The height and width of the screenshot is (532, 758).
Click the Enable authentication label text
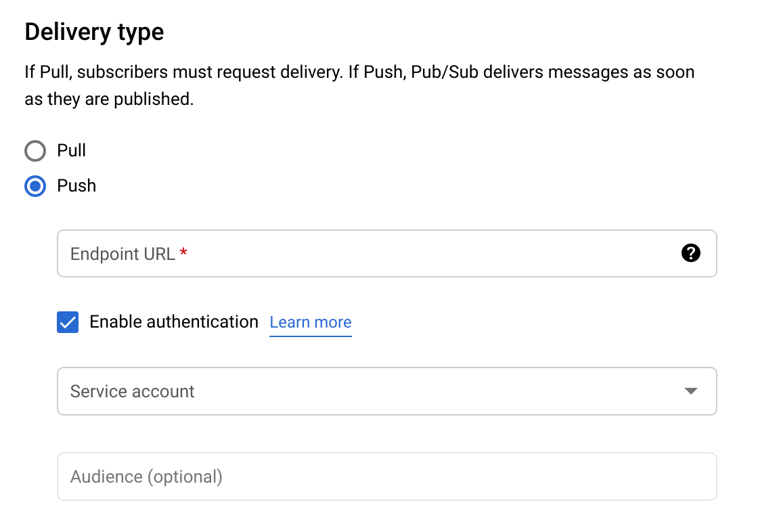point(173,322)
